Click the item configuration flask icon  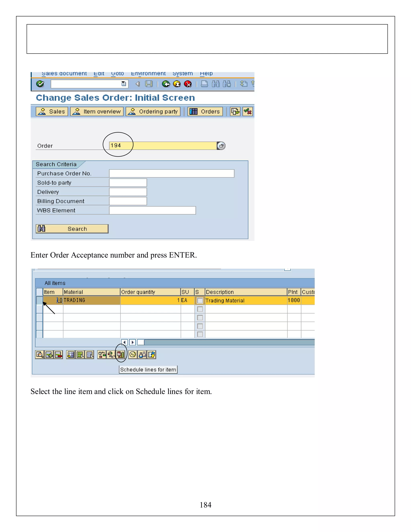point(142,355)
